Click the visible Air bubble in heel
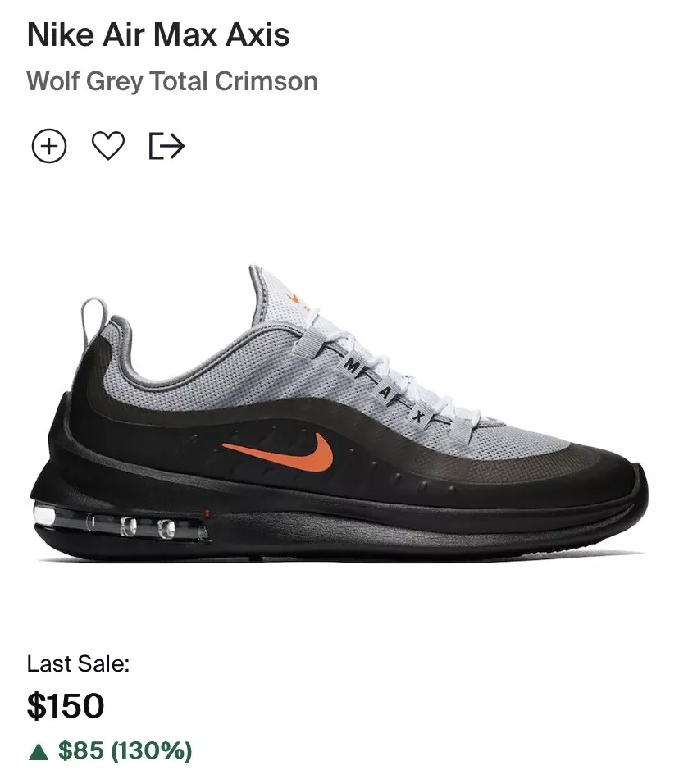The height and width of the screenshot is (784, 679). click(120, 525)
